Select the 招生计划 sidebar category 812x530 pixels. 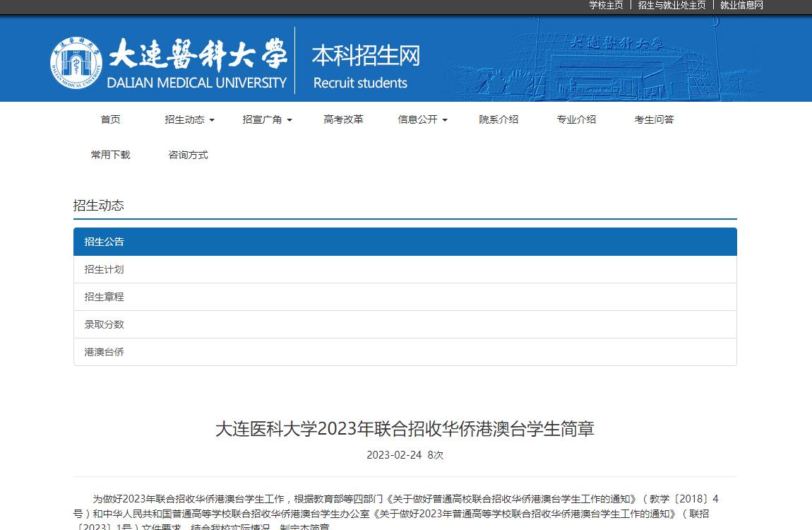[405, 269]
